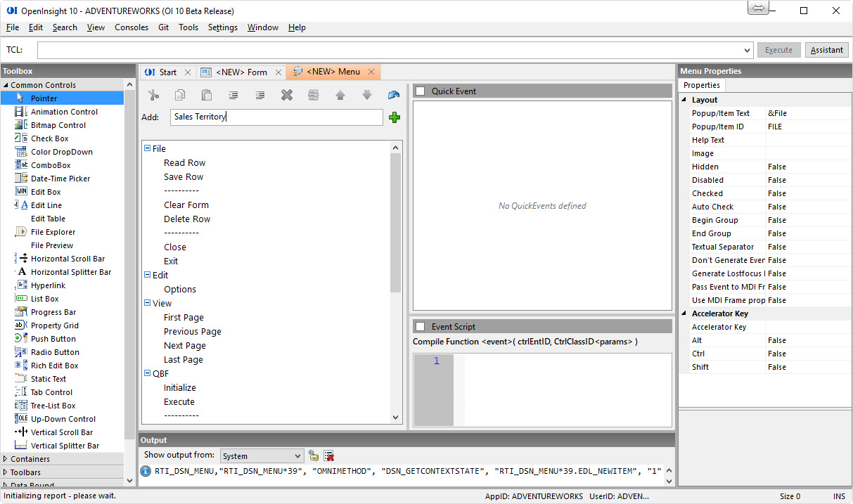Clear the output with the red X icon
The image size is (853, 504).
[329, 456]
